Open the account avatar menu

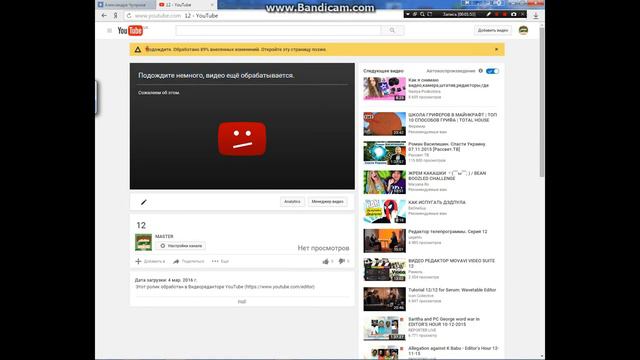pyautogui.click(x=523, y=30)
